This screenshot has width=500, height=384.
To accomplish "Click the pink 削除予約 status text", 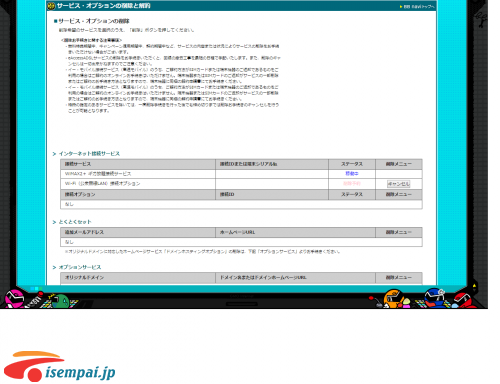I will [x=352, y=184].
